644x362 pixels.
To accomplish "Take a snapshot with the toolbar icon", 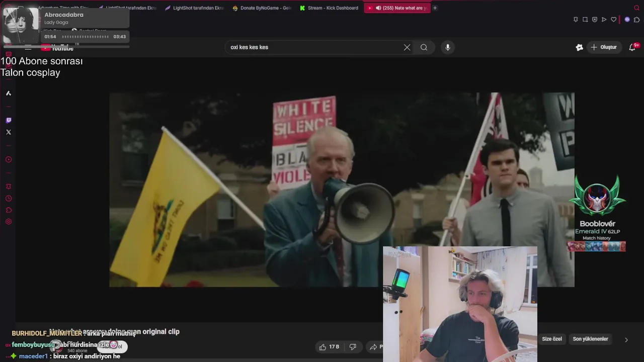I will 585,20.
